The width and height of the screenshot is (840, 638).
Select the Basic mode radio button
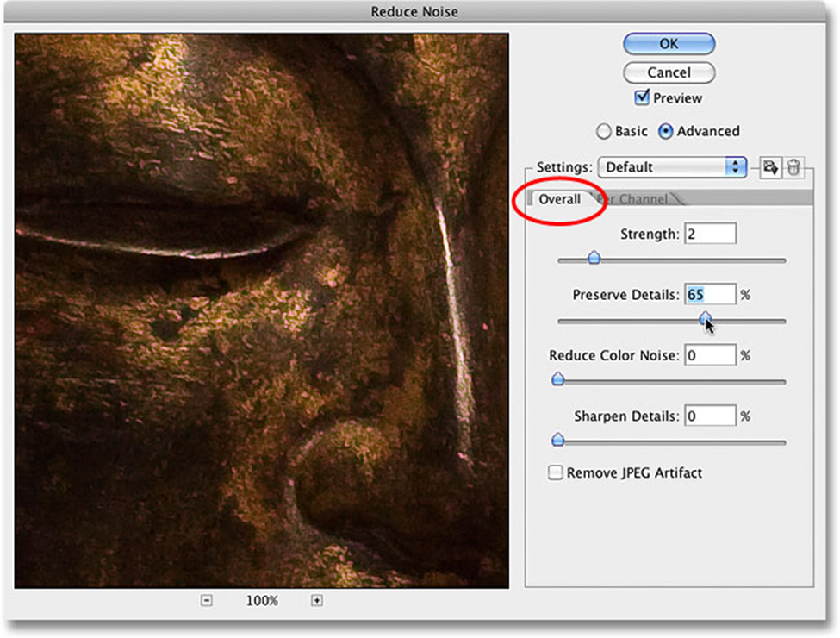click(x=604, y=132)
